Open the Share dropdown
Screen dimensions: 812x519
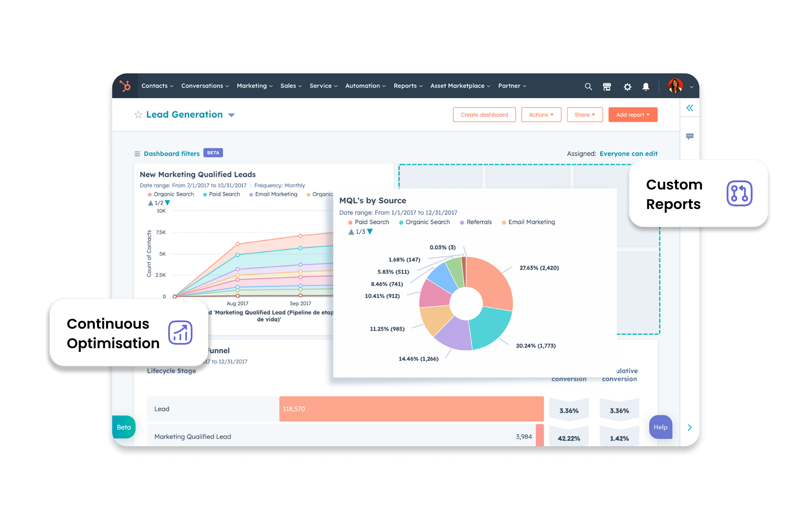pyautogui.click(x=584, y=115)
